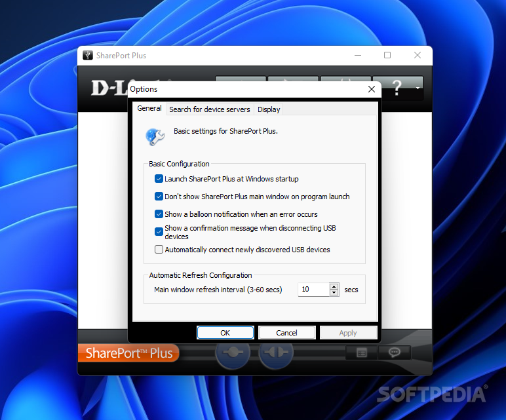Toggle confirmation message when disconnecting USB devices
506x420 pixels.
pos(159,232)
